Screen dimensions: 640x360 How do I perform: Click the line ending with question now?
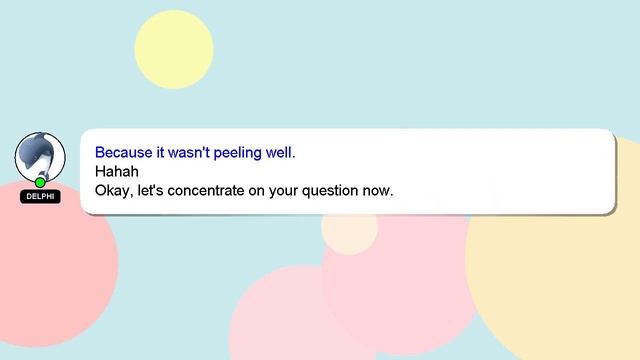244,191
